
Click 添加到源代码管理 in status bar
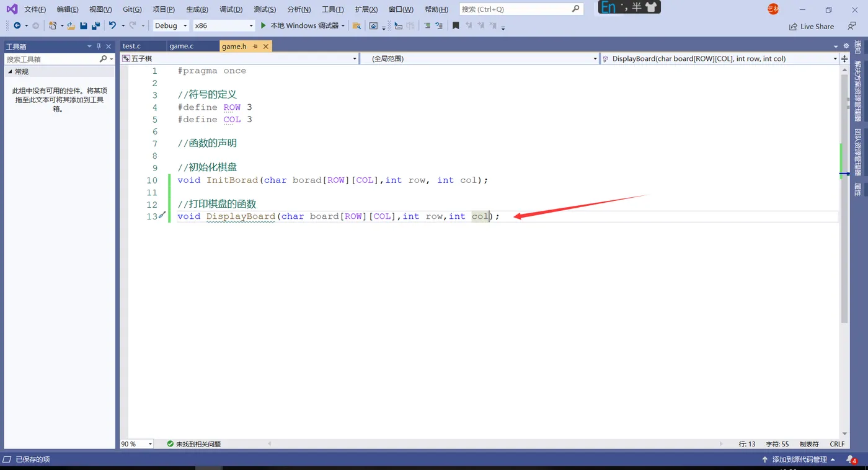[x=799, y=459]
